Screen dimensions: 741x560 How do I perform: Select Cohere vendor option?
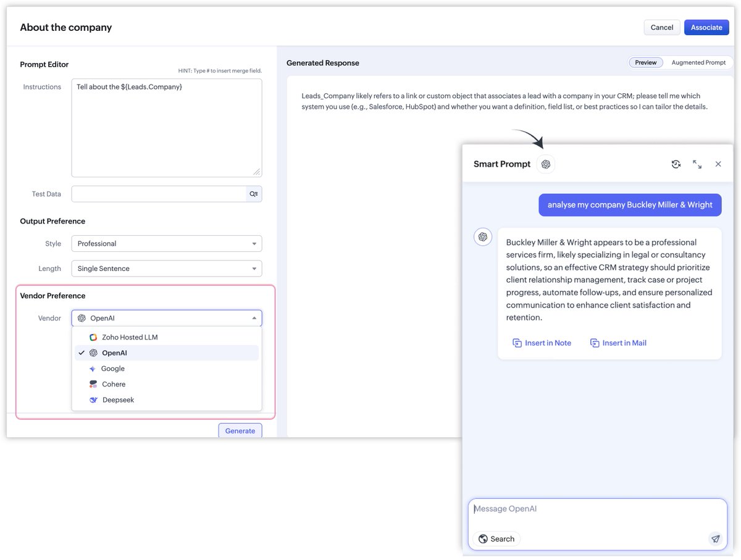pos(167,384)
